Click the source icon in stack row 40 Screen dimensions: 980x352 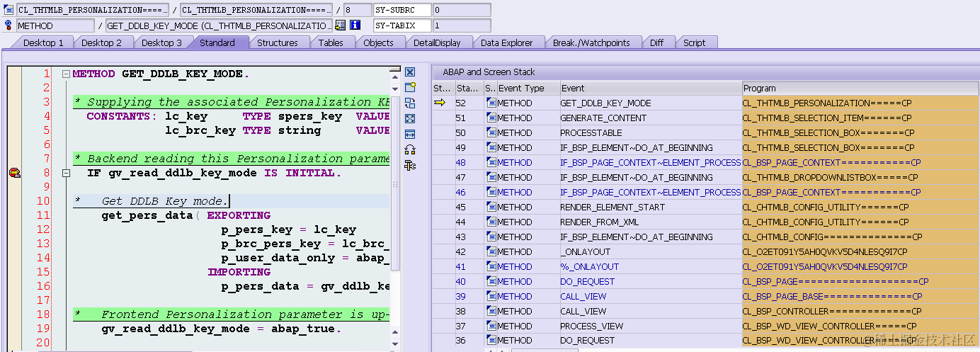491,281
